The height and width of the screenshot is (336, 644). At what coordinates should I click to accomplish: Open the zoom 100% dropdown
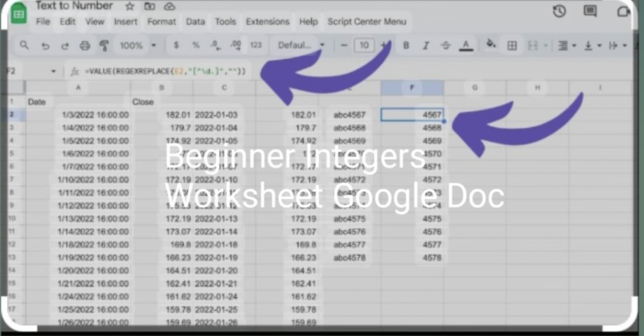point(138,46)
